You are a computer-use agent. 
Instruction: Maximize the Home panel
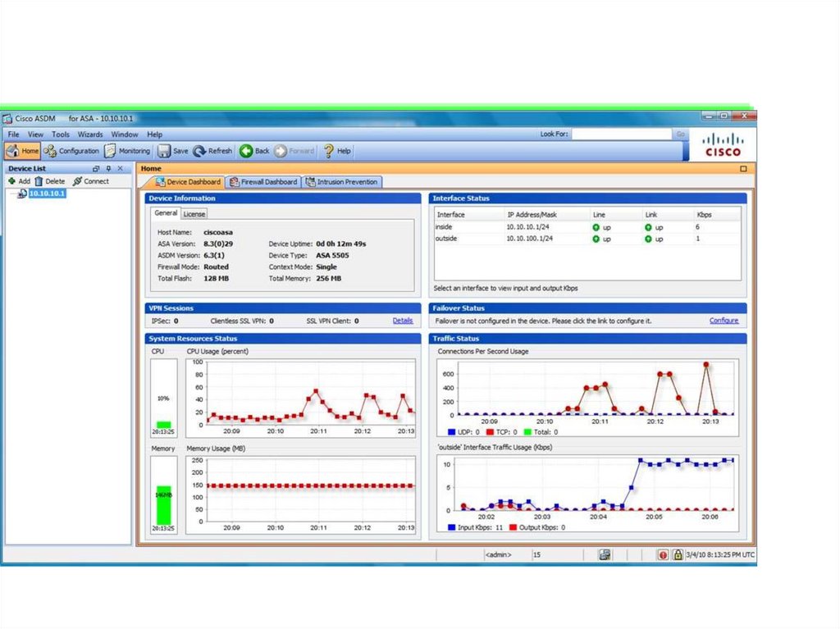coord(743,169)
